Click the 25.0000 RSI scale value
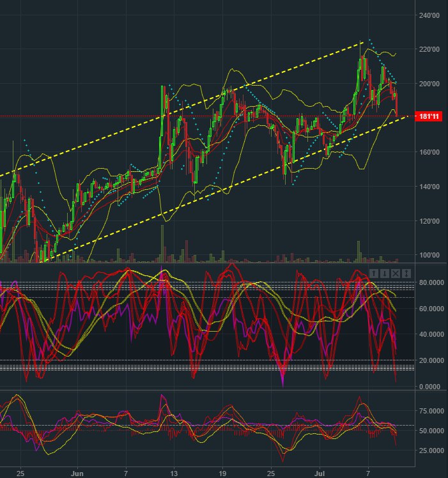The width and height of the screenshot is (448, 478). 431,451
